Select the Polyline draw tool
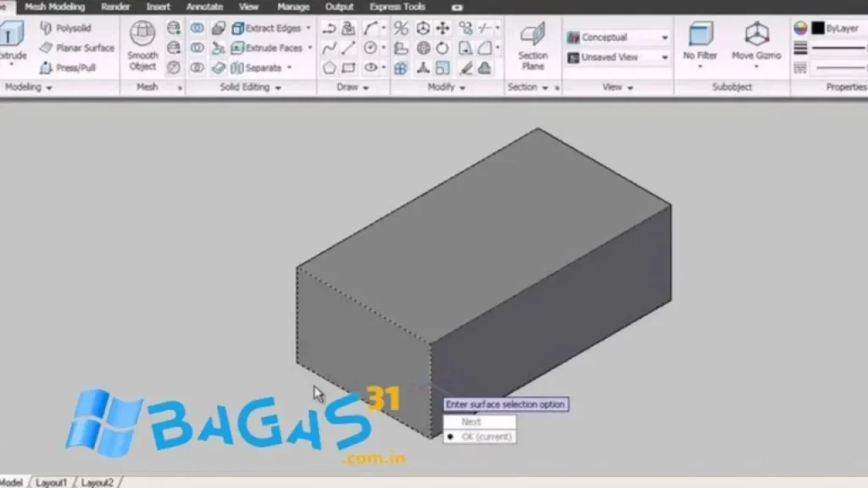868x488 pixels. (329, 28)
